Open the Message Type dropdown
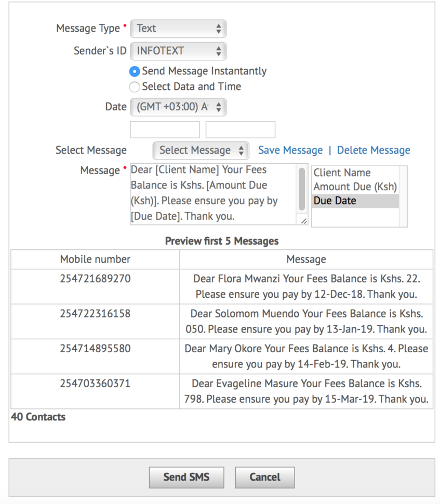 [x=178, y=29]
